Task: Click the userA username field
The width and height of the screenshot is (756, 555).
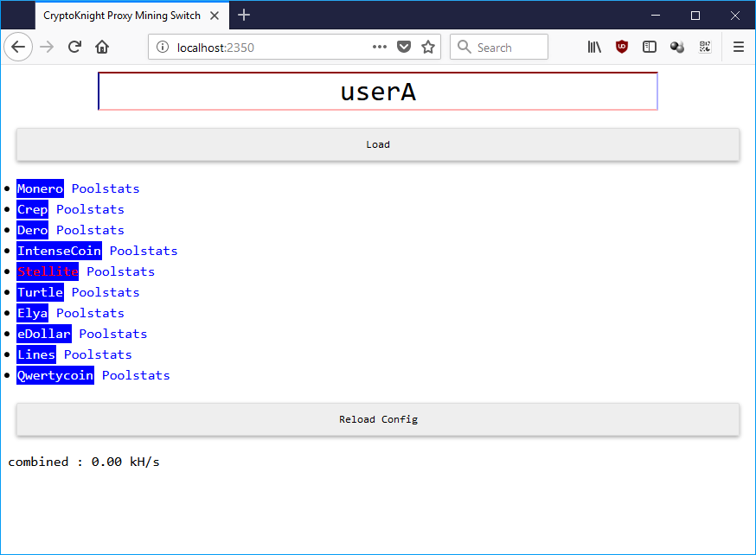Action: click(378, 91)
